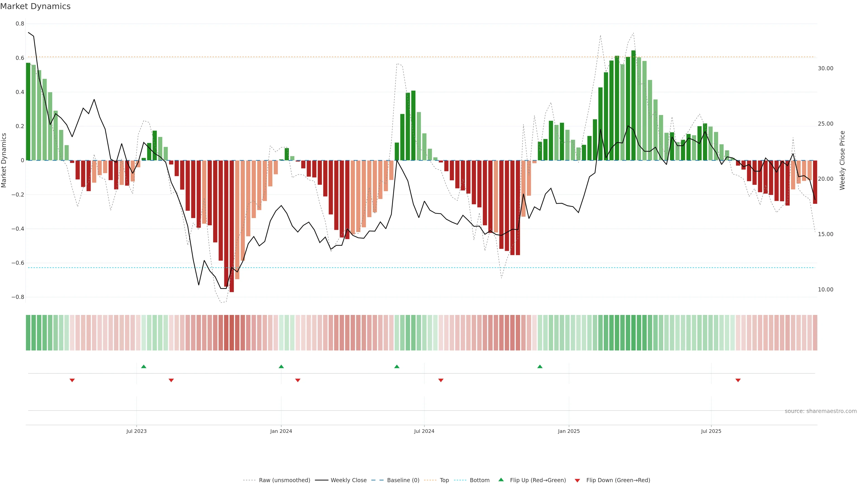Click the red Flip Down triangle just after Jul 2024

(441, 380)
